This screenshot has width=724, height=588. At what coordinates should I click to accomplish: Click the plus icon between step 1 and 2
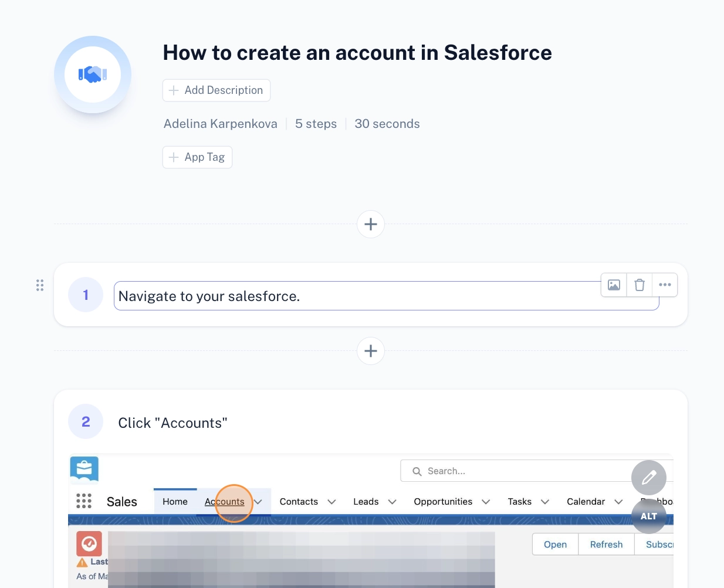point(370,350)
